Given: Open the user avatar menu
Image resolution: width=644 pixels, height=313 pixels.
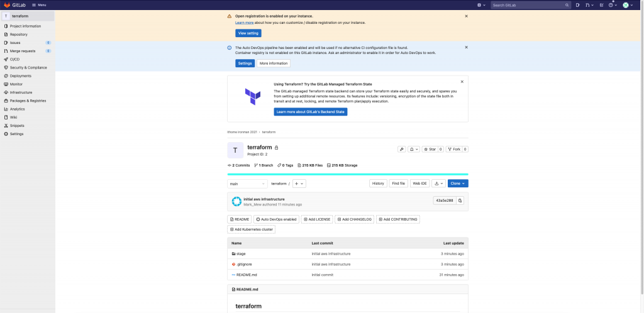Looking at the screenshot, I should pyautogui.click(x=628, y=5).
